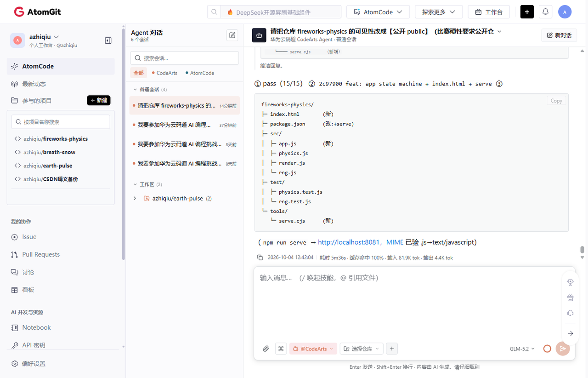Click the trophy icon in floating toolbar
Screen dimensions: 588x378
pos(571,282)
